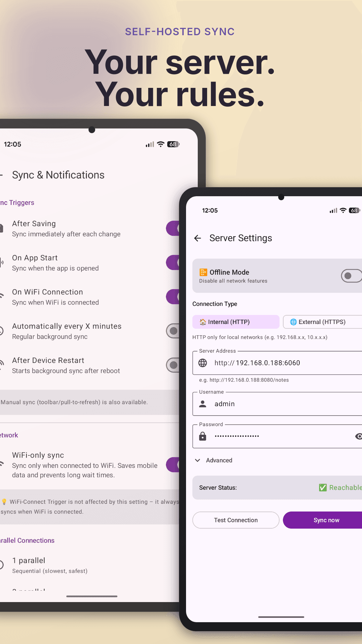Click the Sync Triggers section header
This screenshot has height=644, width=362.
click(17, 203)
